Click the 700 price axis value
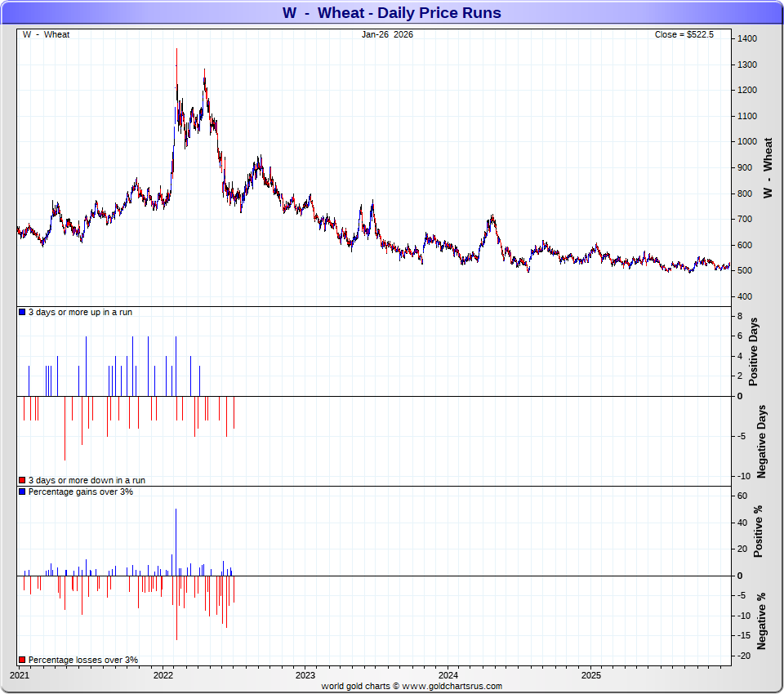The width and height of the screenshot is (784, 694). tap(745, 219)
